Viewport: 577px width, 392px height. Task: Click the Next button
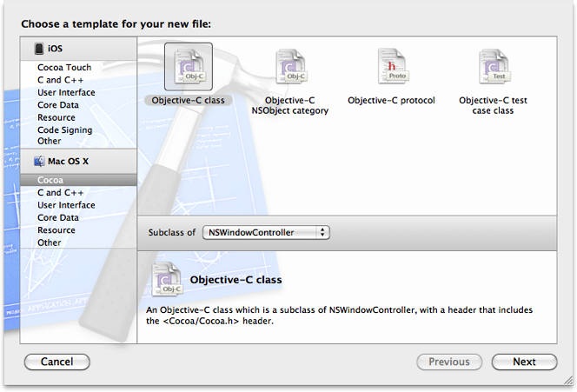524,362
